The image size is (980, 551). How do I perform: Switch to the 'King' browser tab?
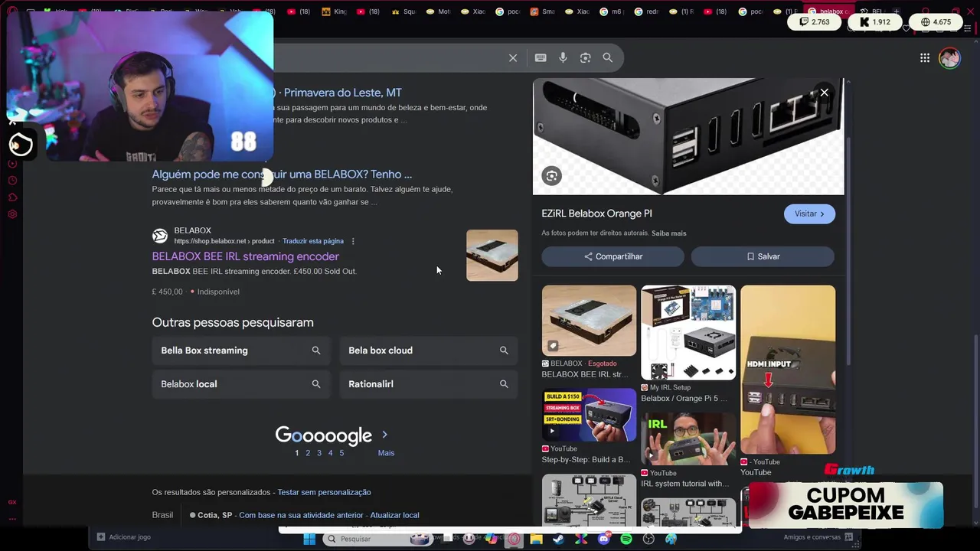334,11
